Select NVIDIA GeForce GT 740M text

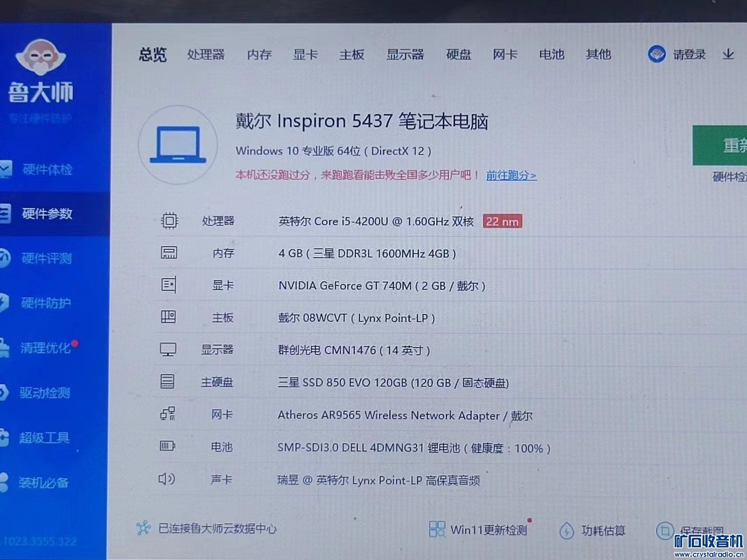point(382,286)
